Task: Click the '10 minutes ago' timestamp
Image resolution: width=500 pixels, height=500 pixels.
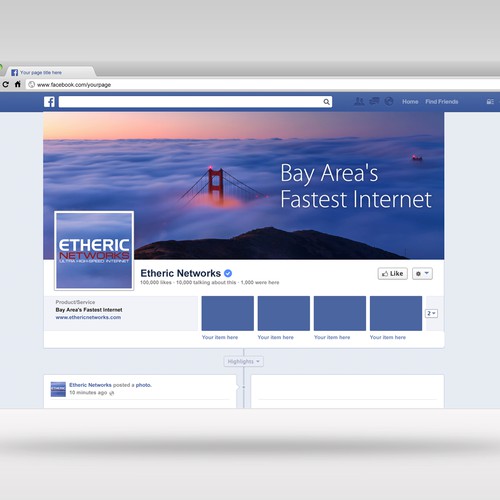Action: pyautogui.click(x=88, y=393)
